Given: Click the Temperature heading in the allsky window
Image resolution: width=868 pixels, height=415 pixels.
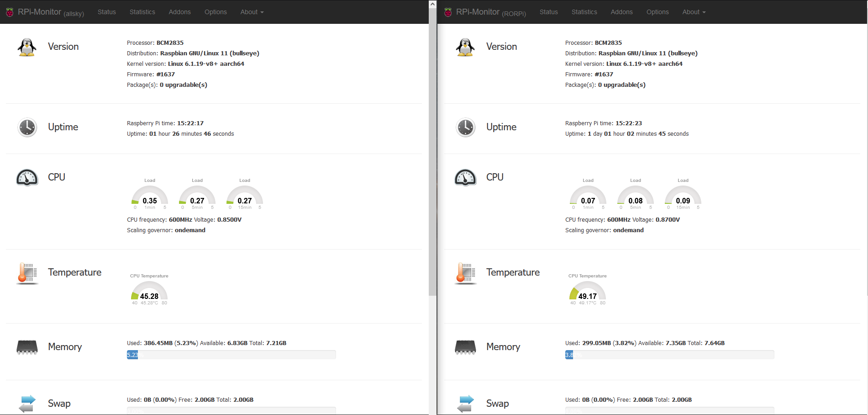Looking at the screenshot, I should [75, 272].
